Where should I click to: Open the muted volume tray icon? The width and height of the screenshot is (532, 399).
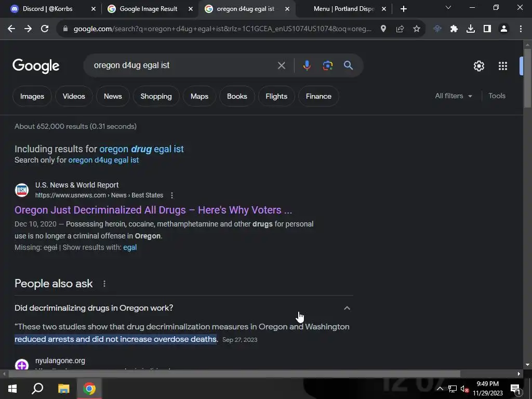click(x=464, y=389)
